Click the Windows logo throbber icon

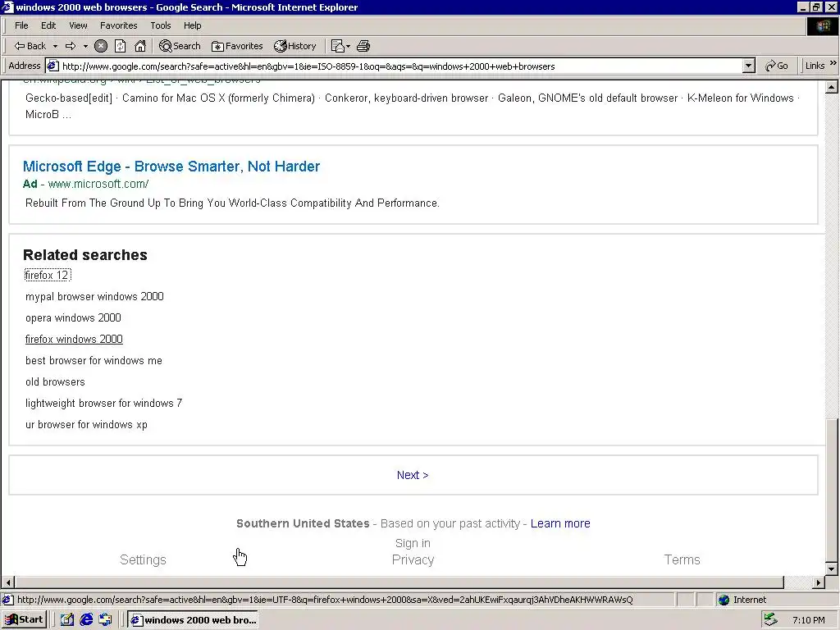[822, 26]
